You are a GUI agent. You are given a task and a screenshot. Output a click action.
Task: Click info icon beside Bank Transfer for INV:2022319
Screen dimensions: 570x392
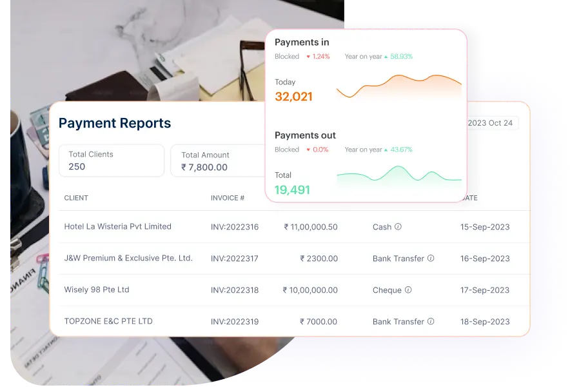pyautogui.click(x=431, y=322)
